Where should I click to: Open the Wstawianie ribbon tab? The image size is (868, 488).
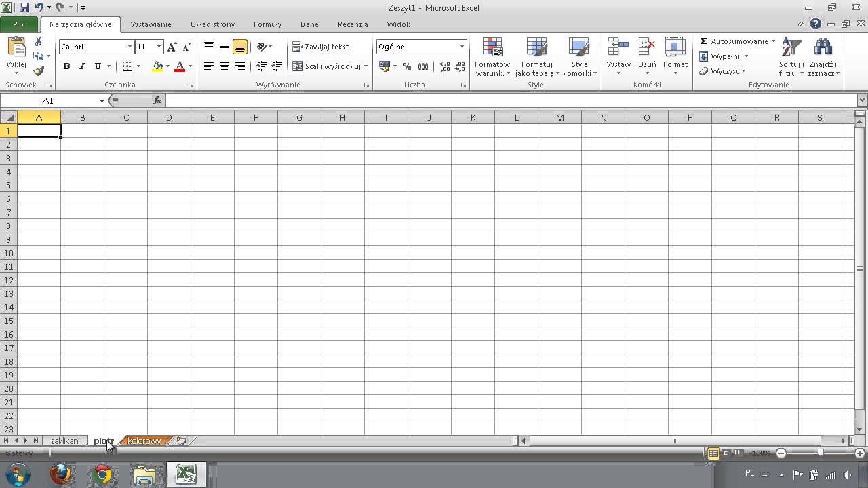coord(151,24)
